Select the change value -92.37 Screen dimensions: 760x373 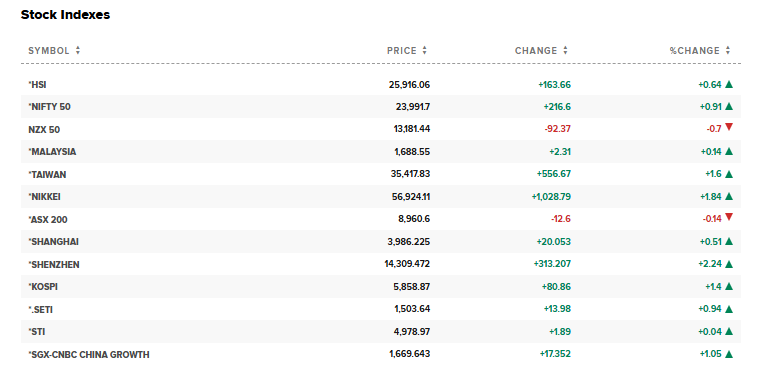(x=557, y=129)
